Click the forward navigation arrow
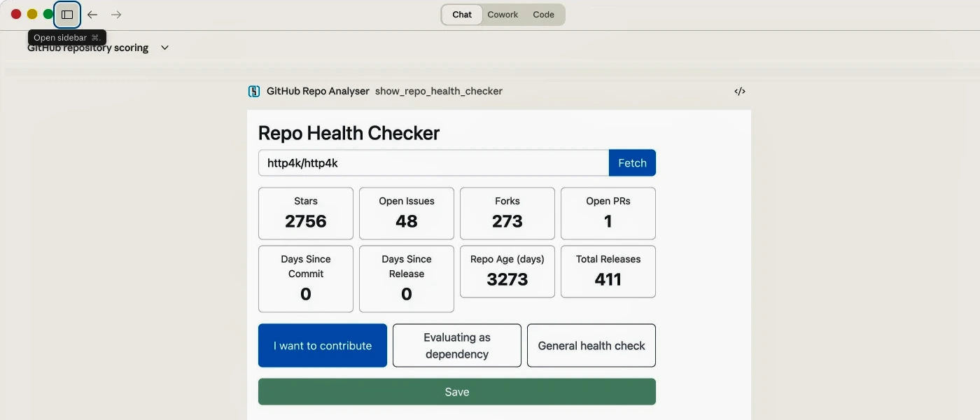Image resolution: width=980 pixels, height=420 pixels. pyautogui.click(x=116, y=15)
